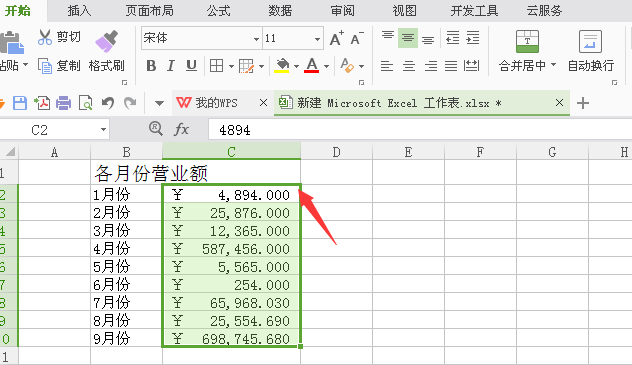The image size is (632, 365).
Task: Open the Cloud Services tab
Action: (544, 10)
